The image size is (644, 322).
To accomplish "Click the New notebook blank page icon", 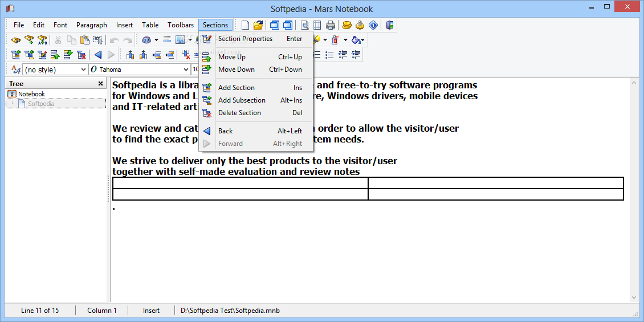I will click(x=245, y=25).
